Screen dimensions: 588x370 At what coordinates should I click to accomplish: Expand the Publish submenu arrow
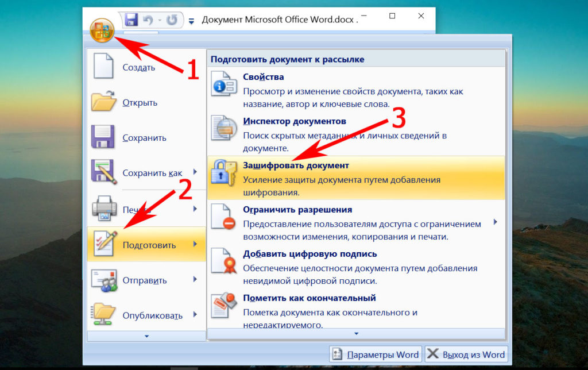[195, 314]
